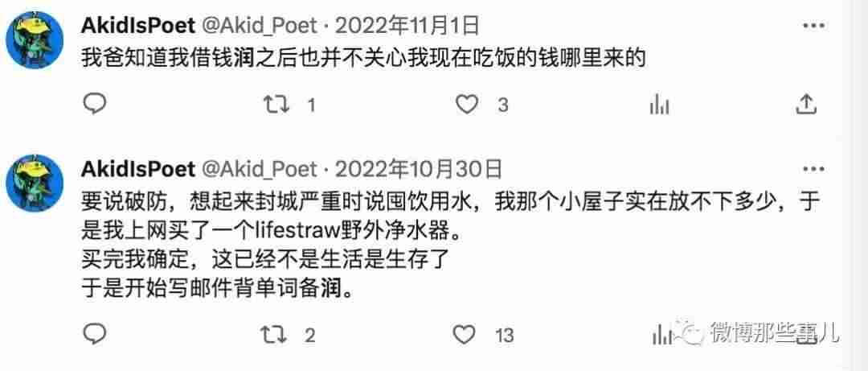Image resolution: width=868 pixels, height=371 pixels.
Task: Like the October 30 tweet with 13 likes
Action: tap(464, 334)
